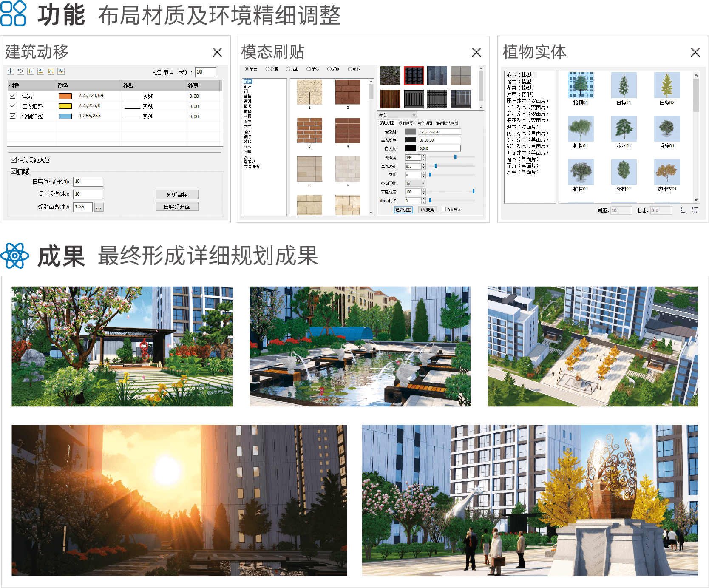Increase 光泽度 value with up stepper
Image resolution: width=709 pixels, height=588 pixels.
click(423, 156)
